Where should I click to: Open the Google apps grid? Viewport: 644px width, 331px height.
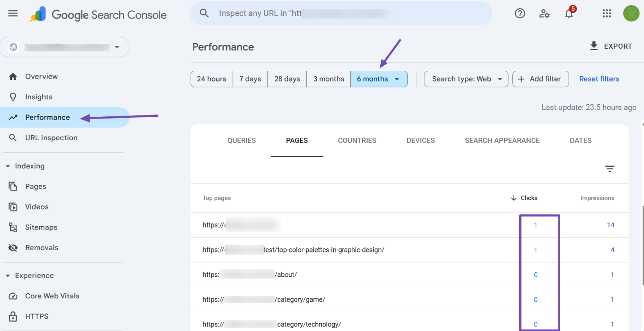tap(607, 13)
